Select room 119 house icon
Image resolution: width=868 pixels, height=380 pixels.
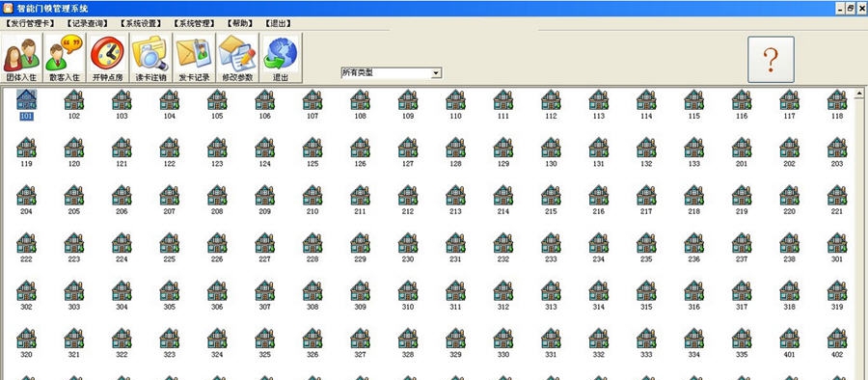pos(26,148)
